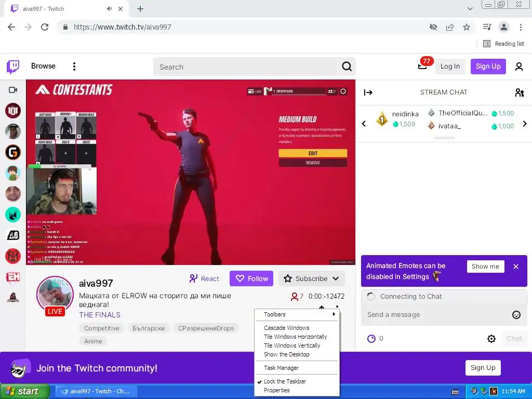Click the React button
This screenshot has height=399, width=532.
pyautogui.click(x=204, y=278)
